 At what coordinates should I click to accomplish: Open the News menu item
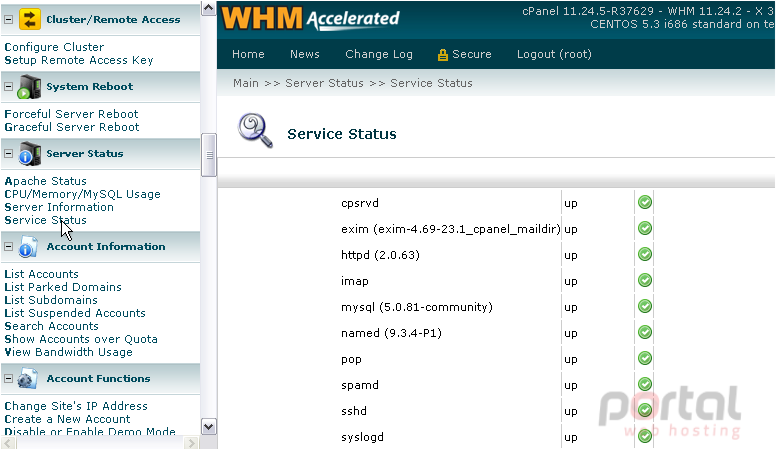click(x=304, y=54)
